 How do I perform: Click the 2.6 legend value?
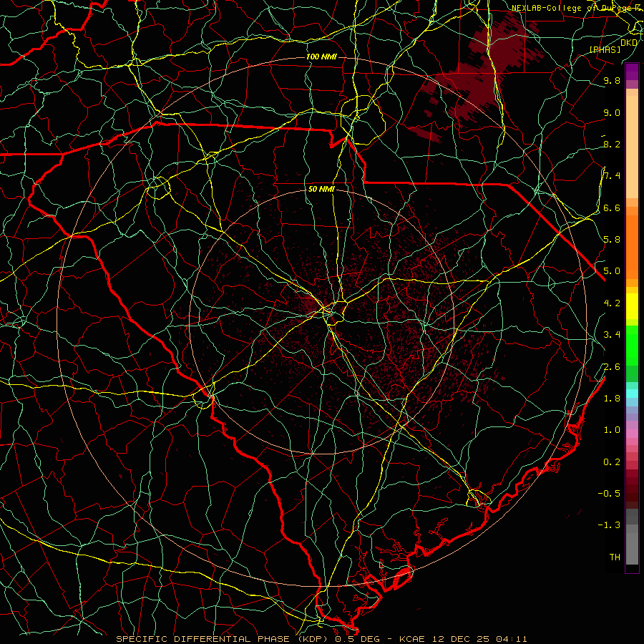(612, 367)
